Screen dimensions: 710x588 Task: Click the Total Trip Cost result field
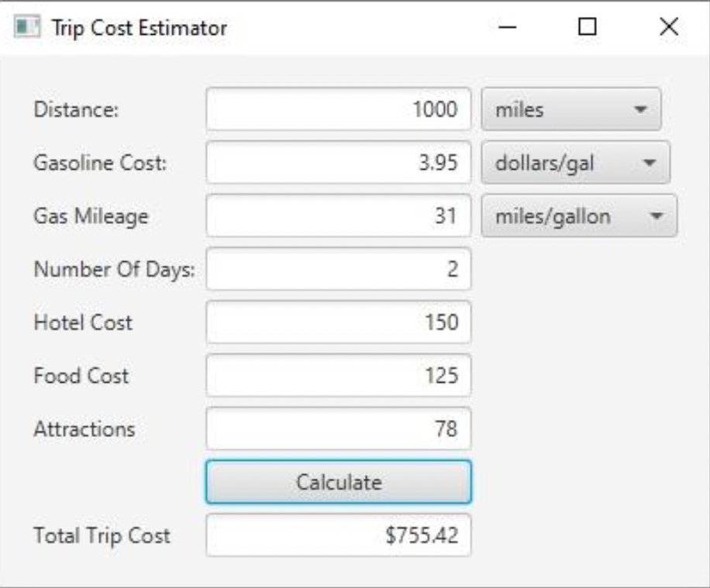click(338, 535)
